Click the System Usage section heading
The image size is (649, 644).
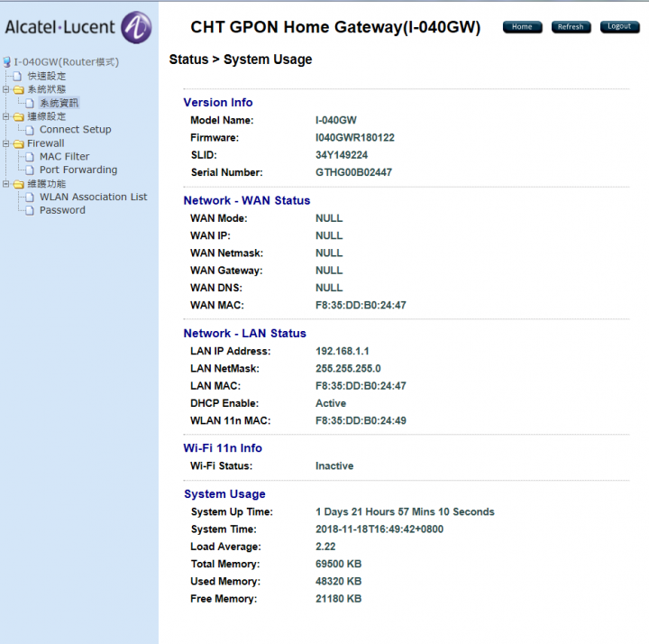tap(224, 494)
